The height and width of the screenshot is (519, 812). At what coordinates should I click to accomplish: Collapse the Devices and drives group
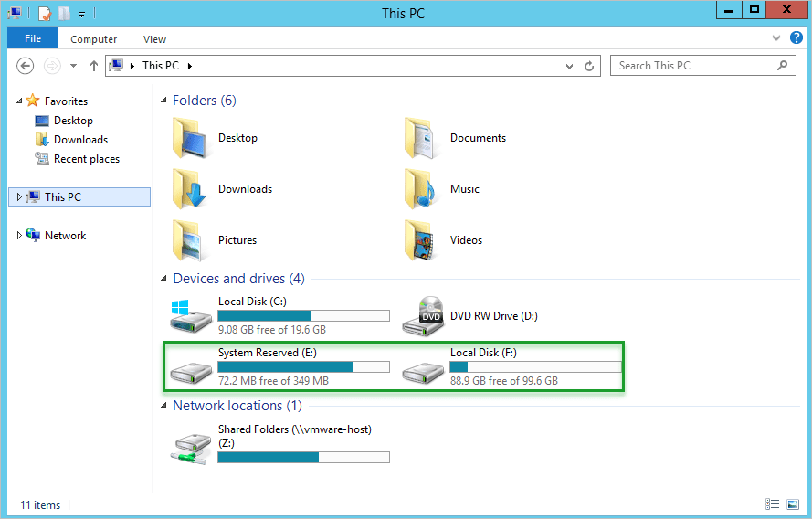point(164,279)
